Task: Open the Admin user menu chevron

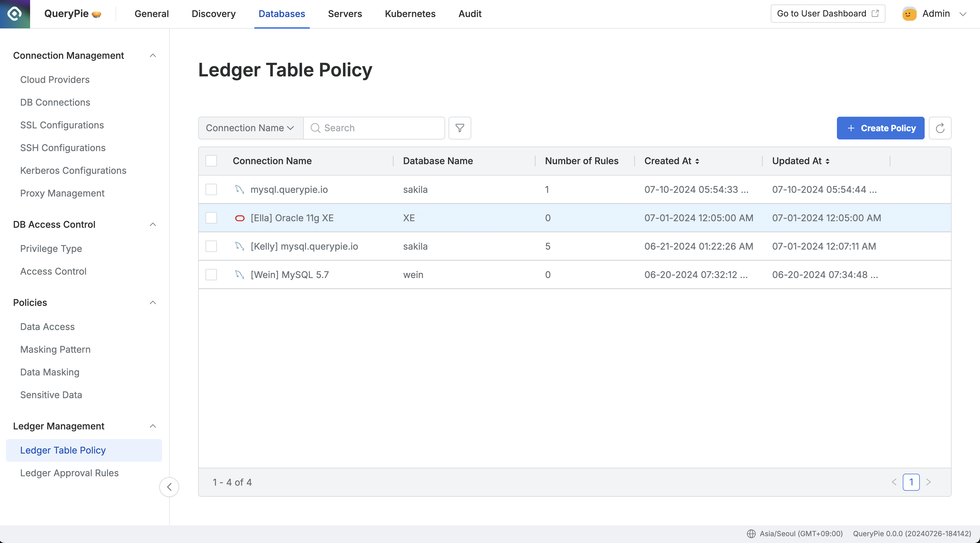Action: click(962, 14)
